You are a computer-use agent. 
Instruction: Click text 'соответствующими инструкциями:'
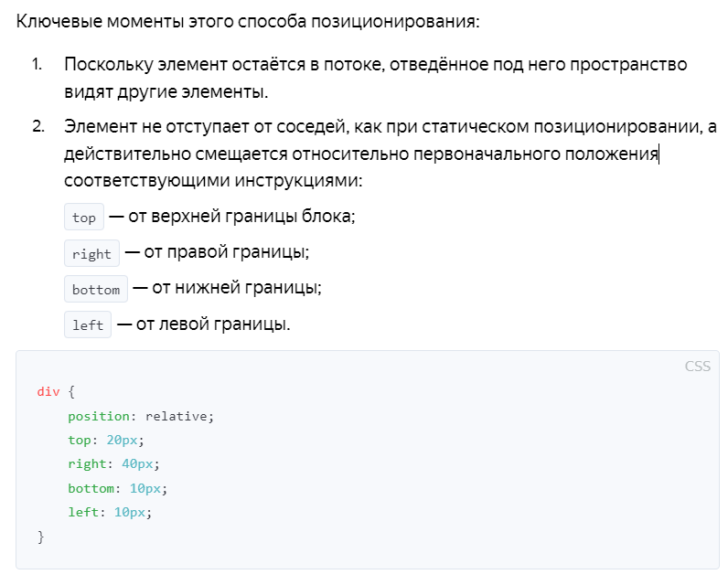[213, 180]
